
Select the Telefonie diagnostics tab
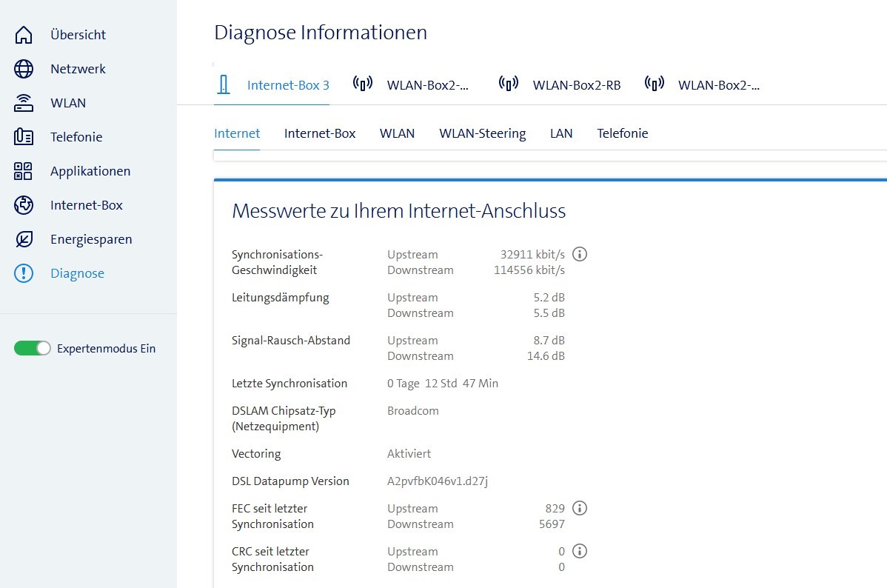pos(622,133)
